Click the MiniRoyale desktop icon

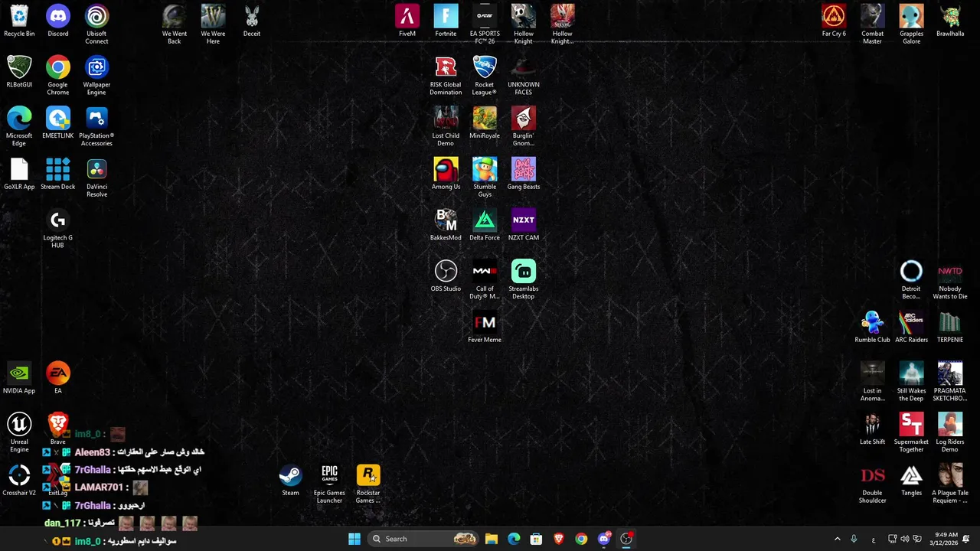[x=485, y=122]
